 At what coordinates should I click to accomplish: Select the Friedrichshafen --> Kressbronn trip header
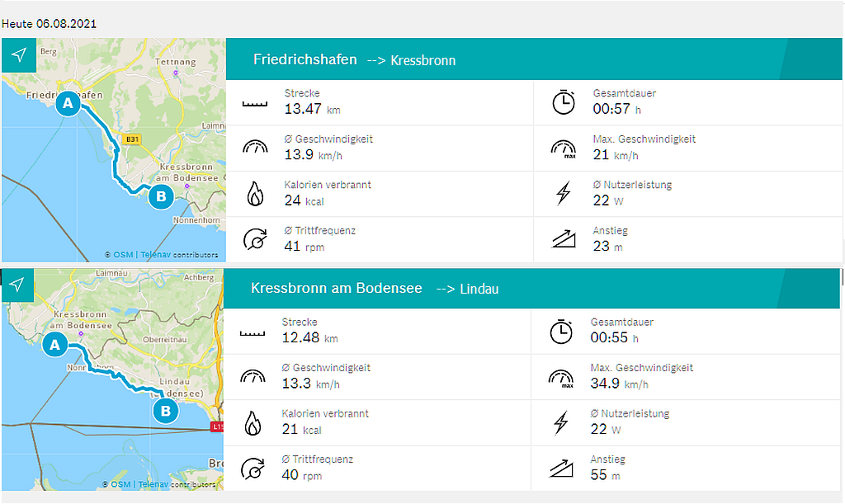[x=355, y=59]
